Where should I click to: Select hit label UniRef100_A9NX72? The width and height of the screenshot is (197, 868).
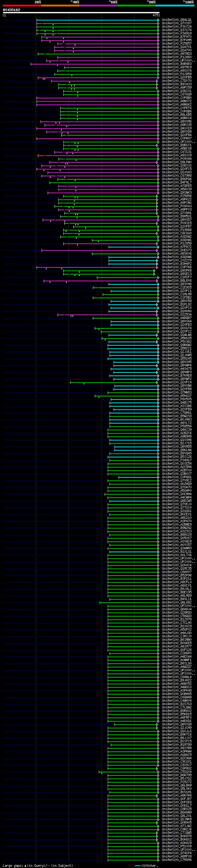click(176, 101)
